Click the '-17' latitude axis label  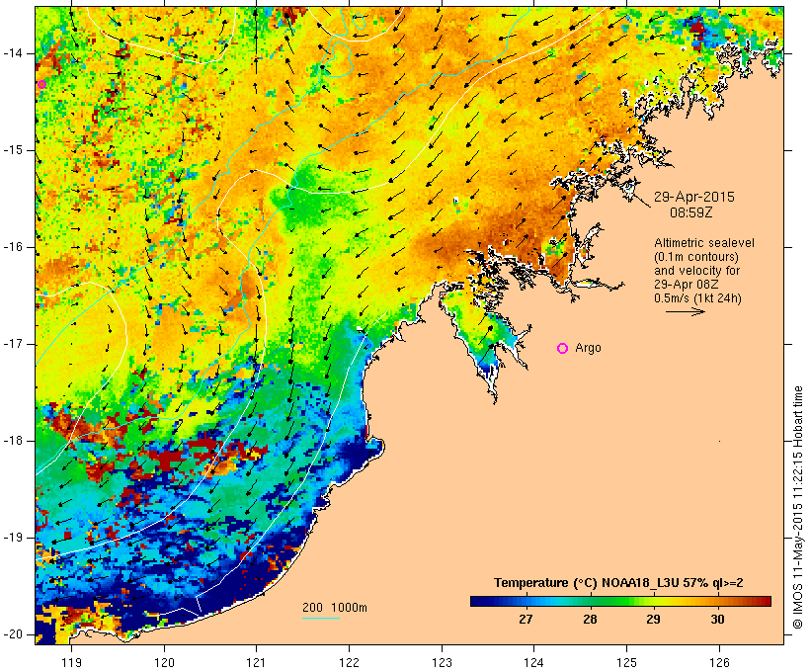[x=12, y=344]
